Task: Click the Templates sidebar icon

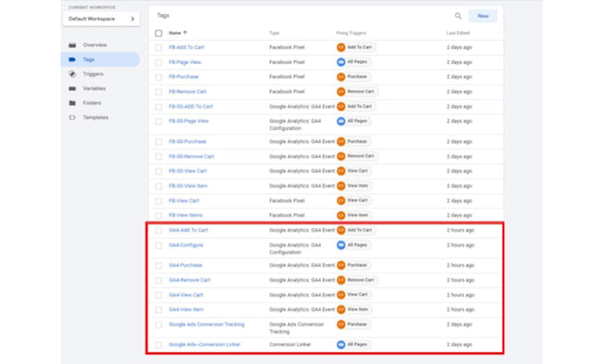Action: pyautogui.click(x=72, y=117)
